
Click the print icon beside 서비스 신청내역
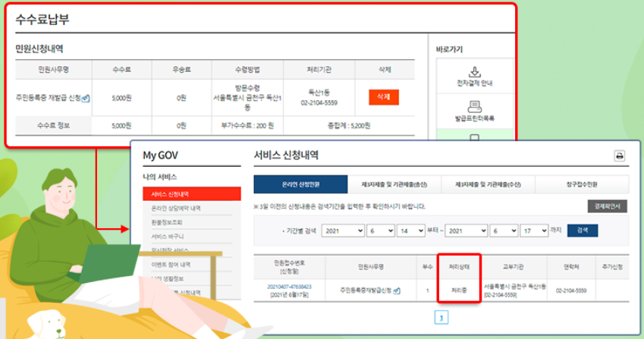[620, 156]
